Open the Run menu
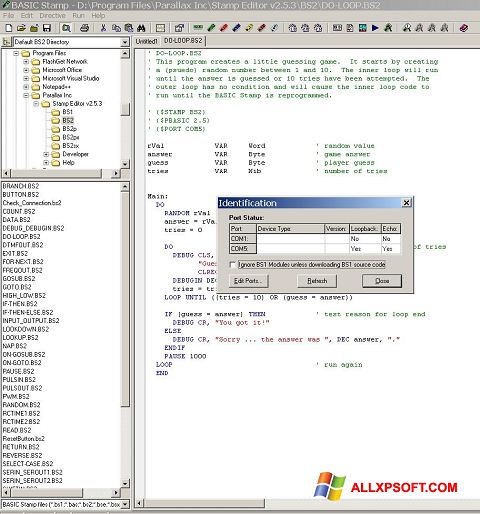 [78, 16]
